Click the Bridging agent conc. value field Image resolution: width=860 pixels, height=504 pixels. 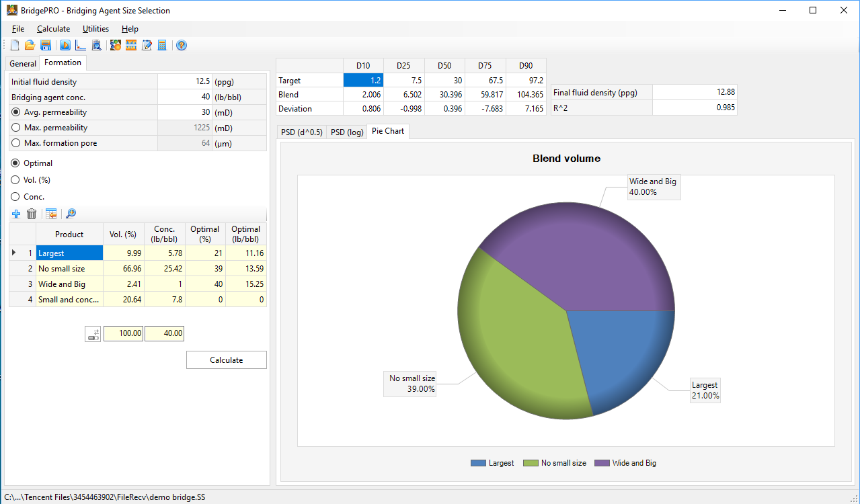click(184, 97)
